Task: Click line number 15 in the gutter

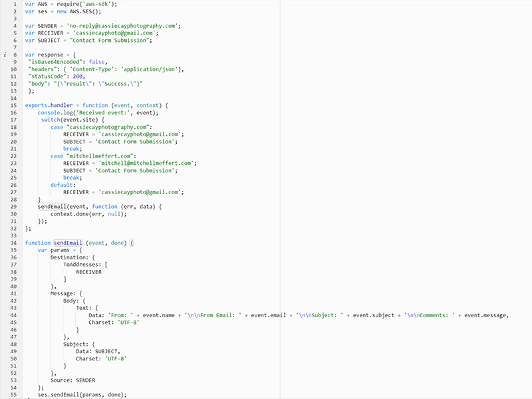Action: pyautogui.click(x=13, y=105)
